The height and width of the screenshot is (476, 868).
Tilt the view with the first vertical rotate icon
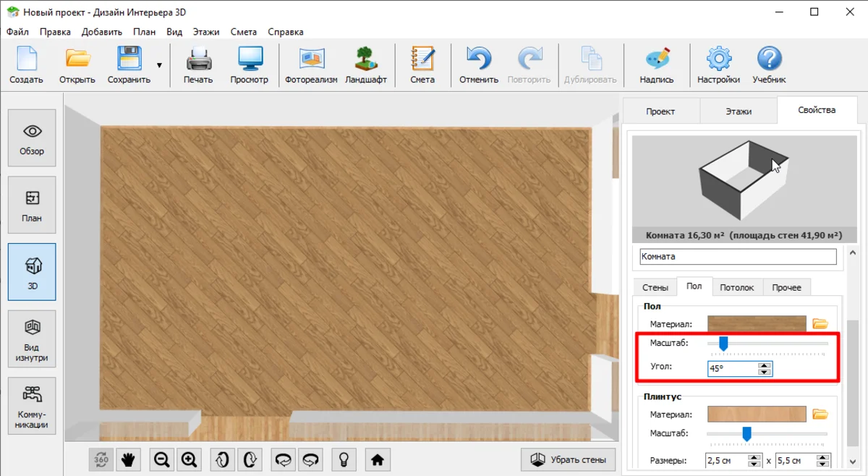(x=223, y=459)
